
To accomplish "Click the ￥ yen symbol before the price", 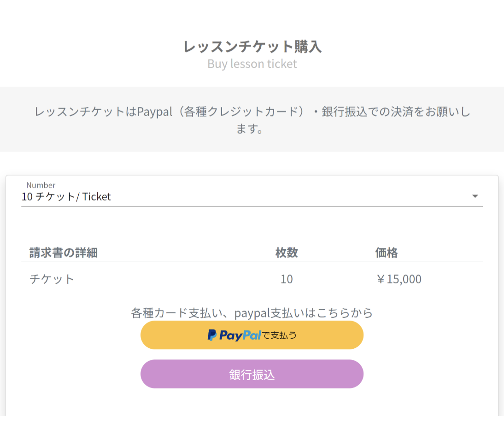I will pos(381,279).
